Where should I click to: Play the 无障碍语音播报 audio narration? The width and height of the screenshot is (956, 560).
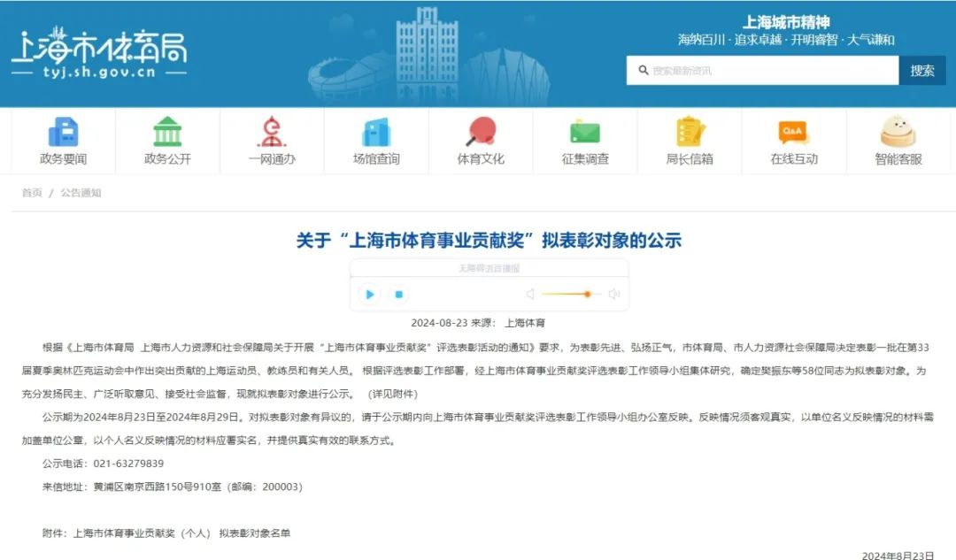369,293
